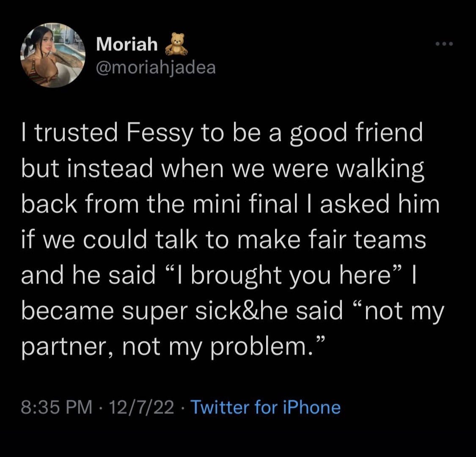Click the words "asked him"
476x457 pixels.
(380, 204)
